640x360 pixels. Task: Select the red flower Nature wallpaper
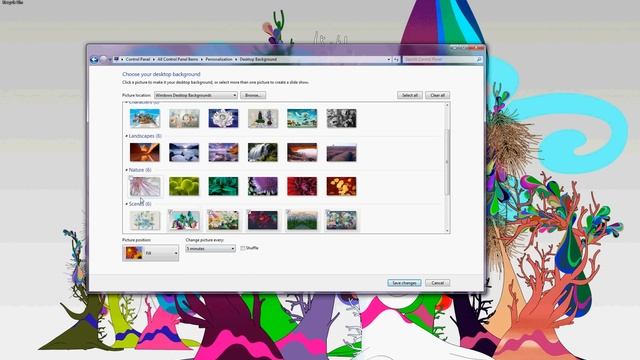coord(302,186)
